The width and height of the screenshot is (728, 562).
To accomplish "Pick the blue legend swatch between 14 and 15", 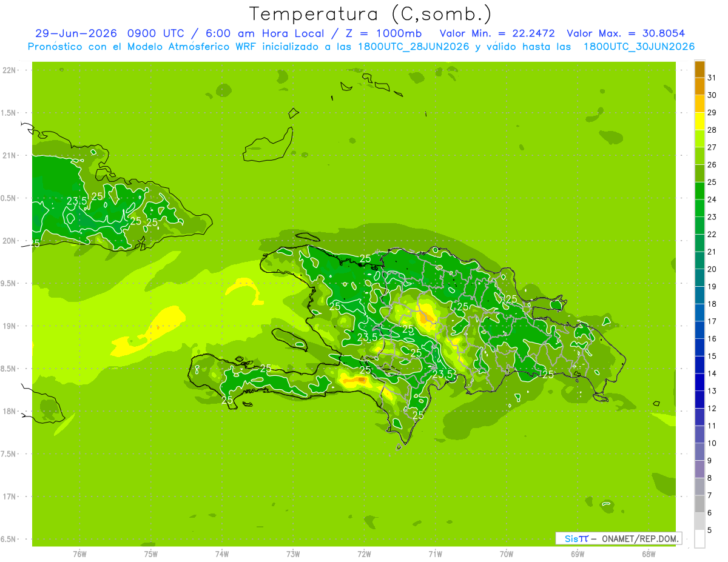I will 699,364.
